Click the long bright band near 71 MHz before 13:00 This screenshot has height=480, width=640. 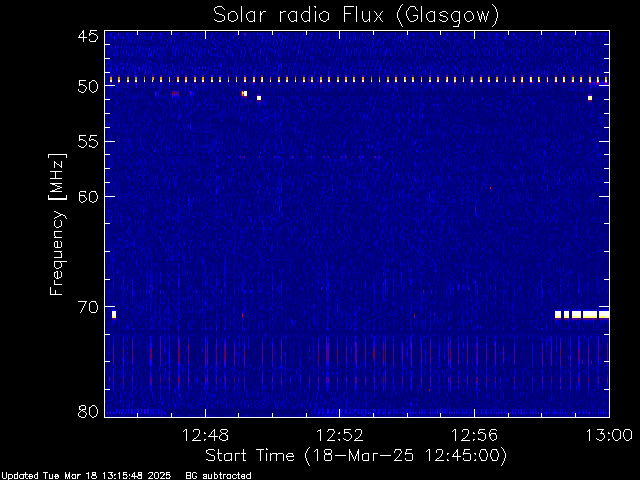coord(582,314)
